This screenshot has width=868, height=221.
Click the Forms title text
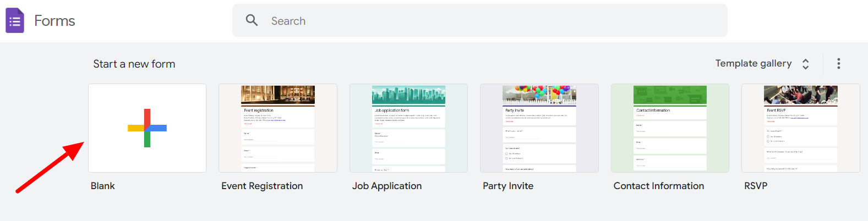[x=54, y=21]
